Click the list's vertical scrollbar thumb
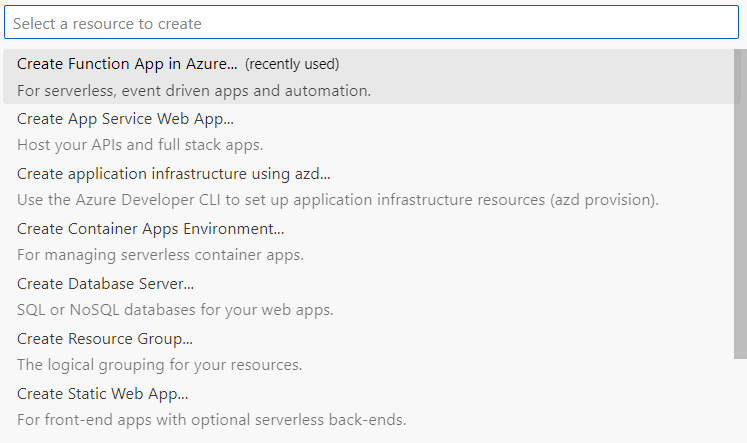 tap(740, 200)
